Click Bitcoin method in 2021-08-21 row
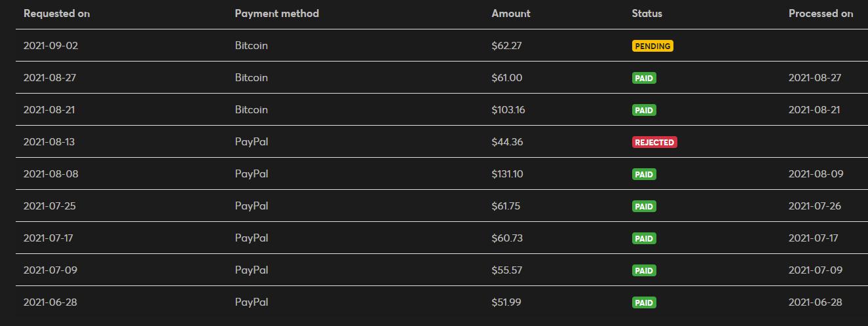 tap(251, 110)
